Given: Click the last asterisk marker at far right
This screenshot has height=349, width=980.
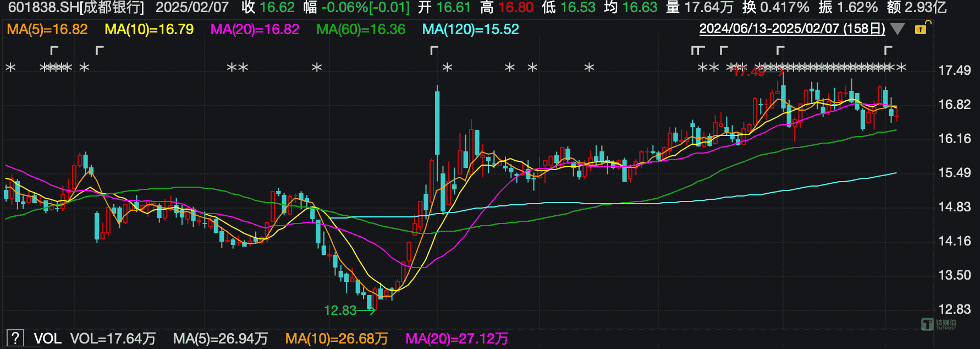Looking at the screenshot, I should (x=901, y=68).
